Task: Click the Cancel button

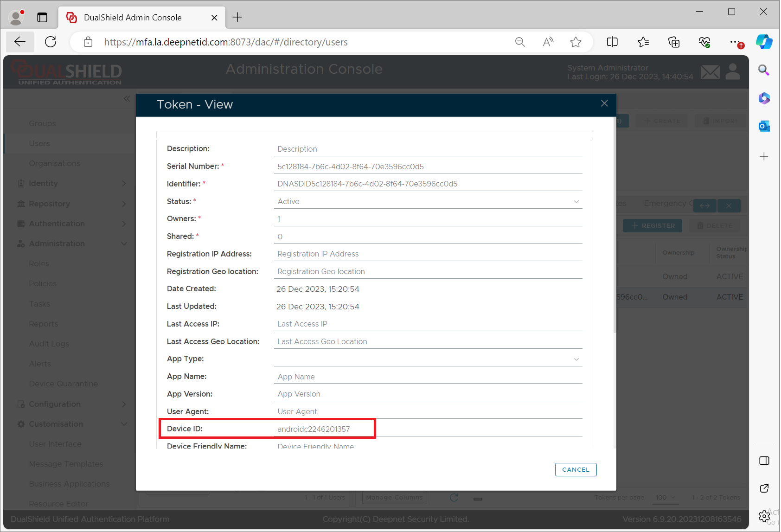Action: (x=575, y=469)
